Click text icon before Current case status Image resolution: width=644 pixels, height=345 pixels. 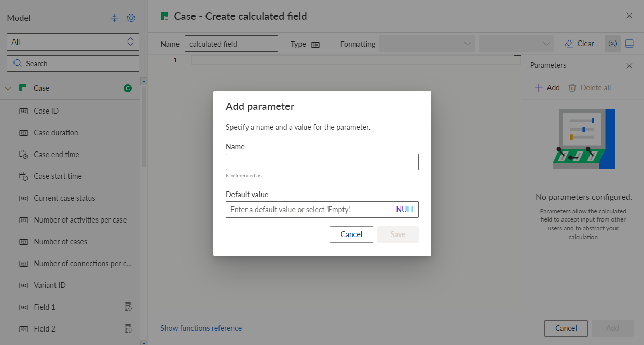[x=23, y=198]
